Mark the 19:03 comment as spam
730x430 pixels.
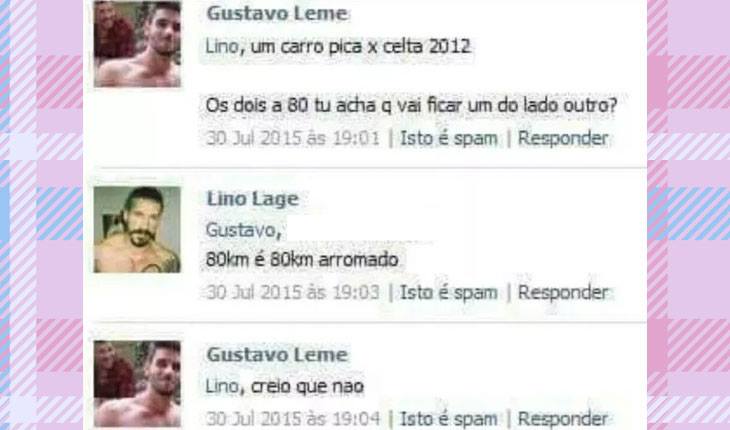click(449, 293)
